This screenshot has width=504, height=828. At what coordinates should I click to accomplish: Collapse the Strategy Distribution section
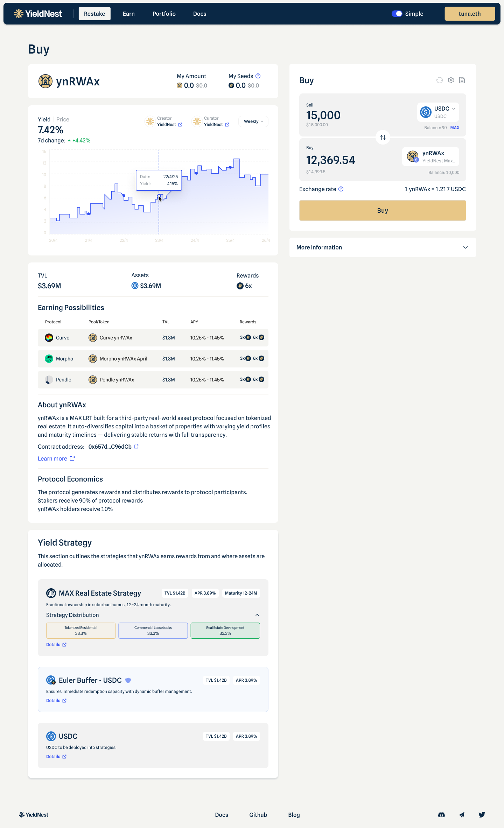click(257, 615)
